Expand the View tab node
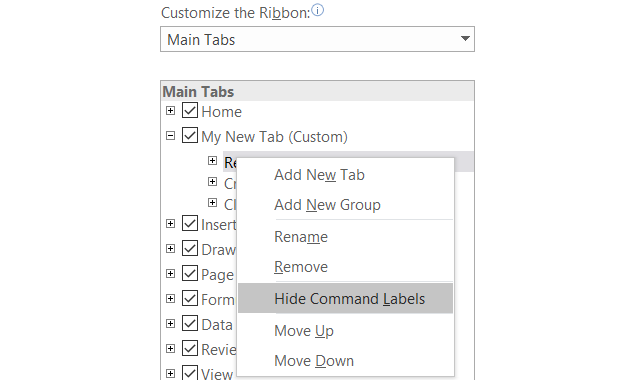This screenshot has width=640, height=380. point(171,373)
